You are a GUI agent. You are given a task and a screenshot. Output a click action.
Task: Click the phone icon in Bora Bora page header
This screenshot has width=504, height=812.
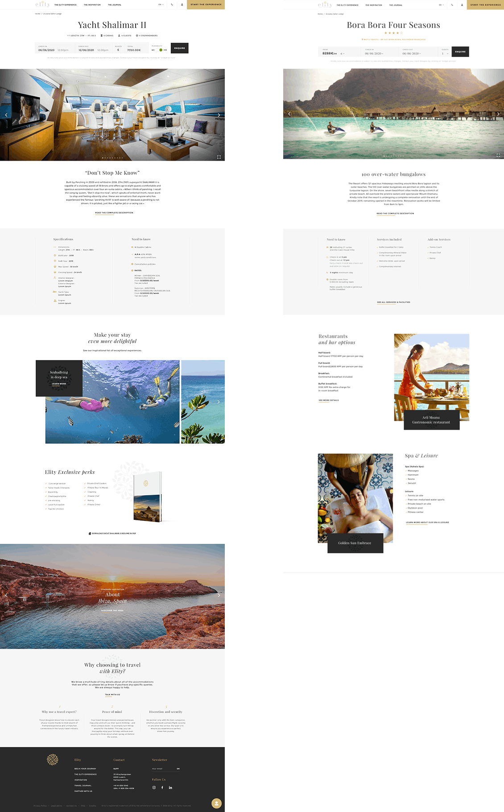(x=452, y=5)
